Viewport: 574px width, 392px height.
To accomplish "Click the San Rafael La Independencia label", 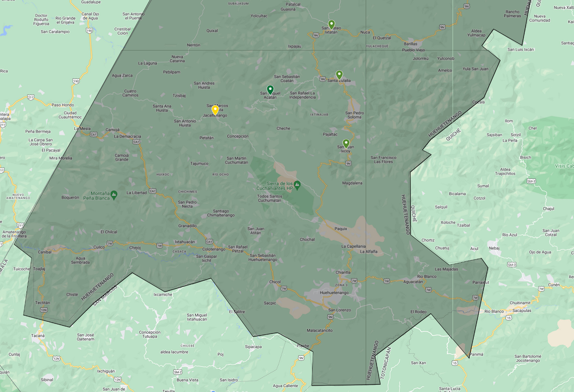I will [x=302, y=95].
